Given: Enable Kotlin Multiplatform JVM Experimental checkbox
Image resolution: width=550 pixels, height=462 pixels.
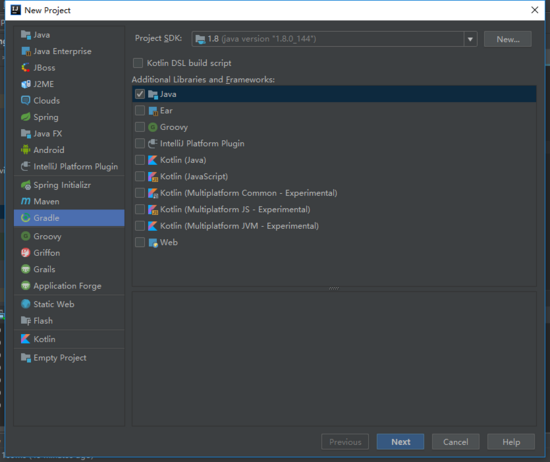Looking at the screenshot, I should coord(140,226).
